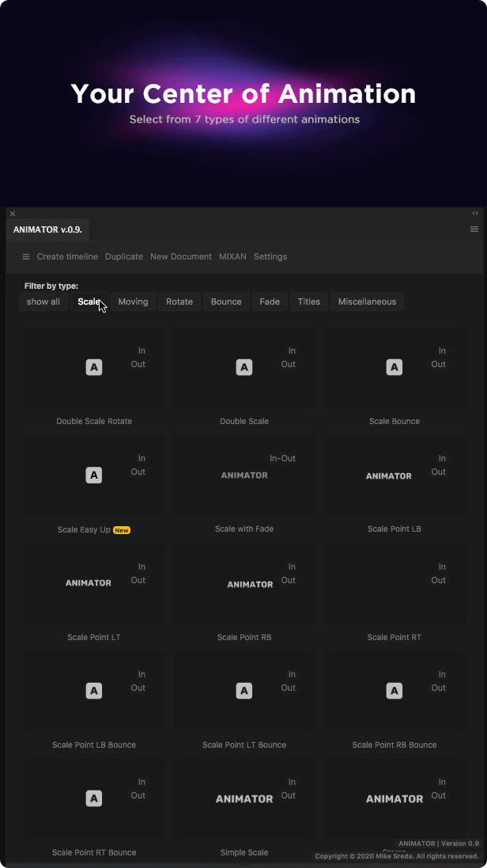
Task: Select the show all filter
Action: (43, 301)
